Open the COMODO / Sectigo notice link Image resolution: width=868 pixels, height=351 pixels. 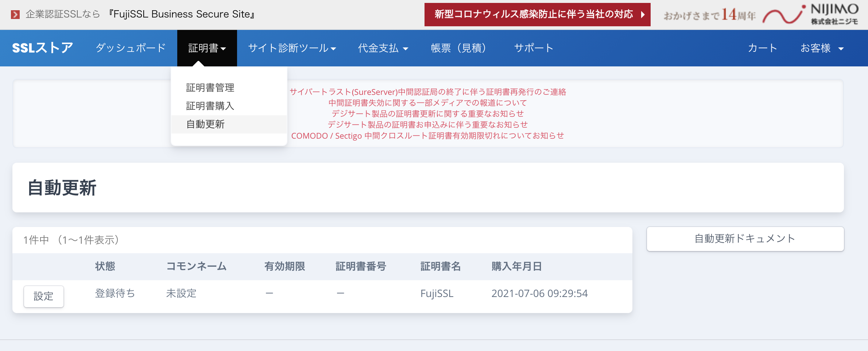click(427, 136)
